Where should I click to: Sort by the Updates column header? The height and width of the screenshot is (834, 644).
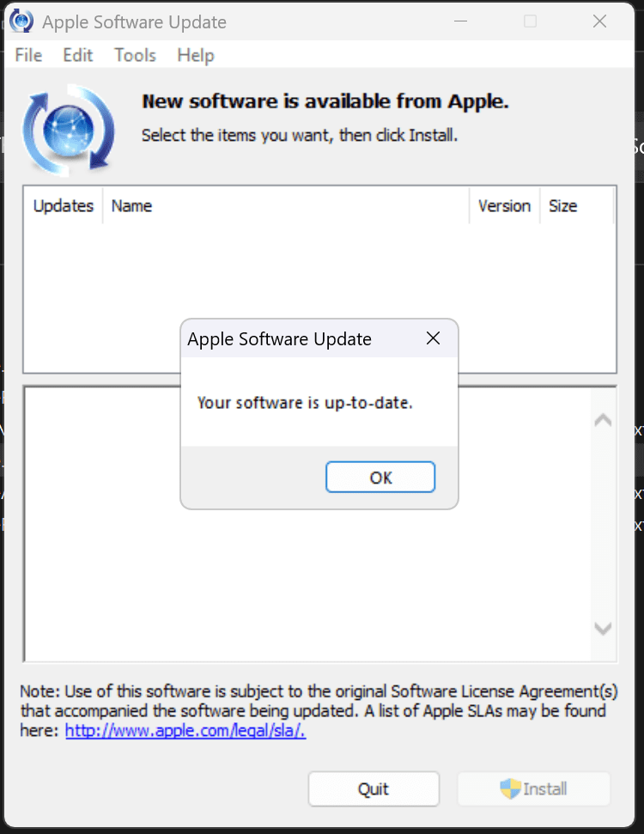[64, 205]
